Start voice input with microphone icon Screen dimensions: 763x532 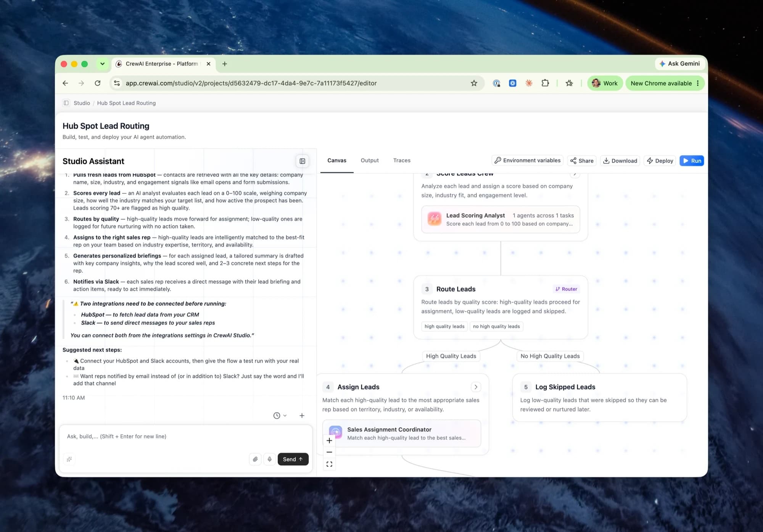(269, 459)
